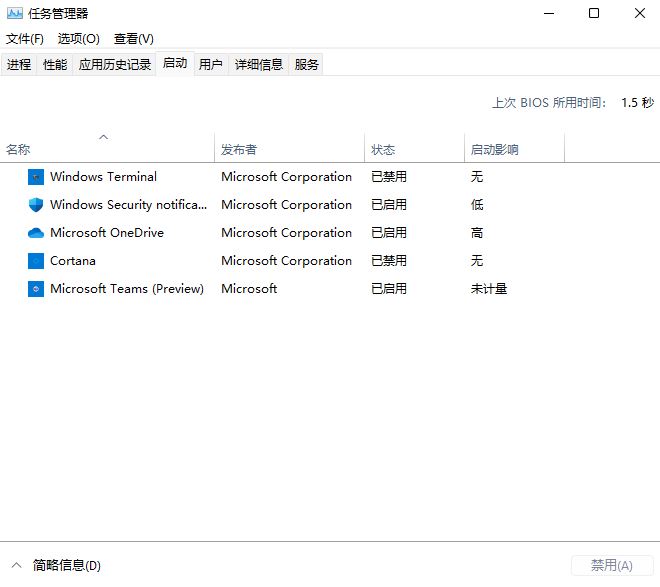Switch to the 服务 tab
This screenshot has height=587, width=660.
coord(306,64)
